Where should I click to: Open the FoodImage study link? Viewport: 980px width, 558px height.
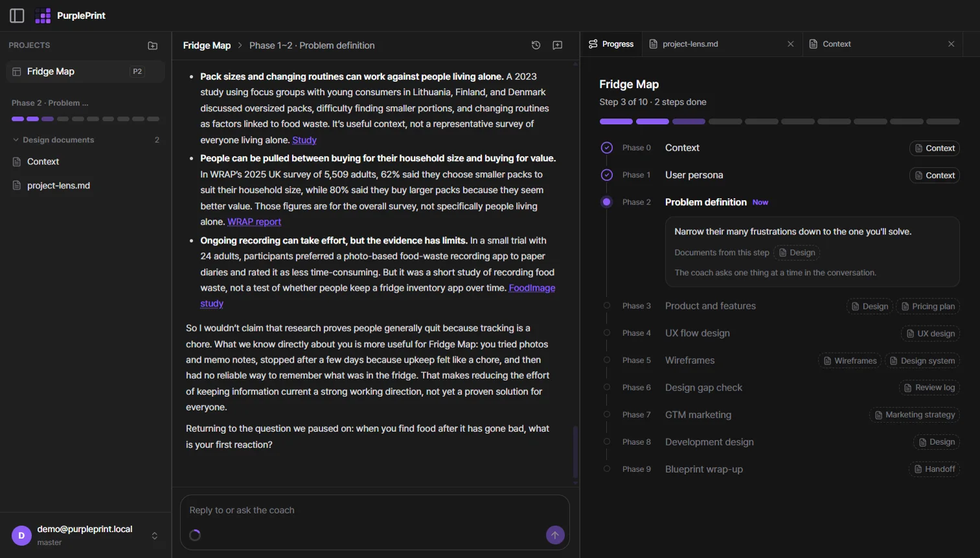tap(532, 288)
